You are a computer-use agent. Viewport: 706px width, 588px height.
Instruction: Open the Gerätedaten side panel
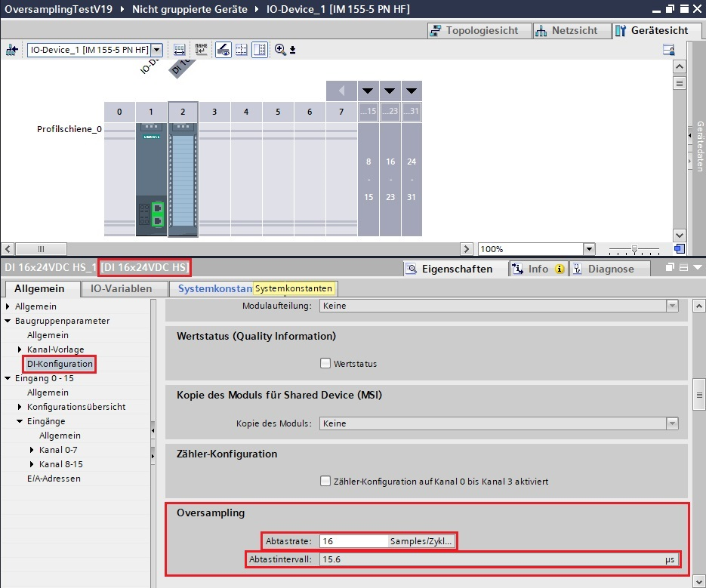pyautogui.click(x=700, y=146)
